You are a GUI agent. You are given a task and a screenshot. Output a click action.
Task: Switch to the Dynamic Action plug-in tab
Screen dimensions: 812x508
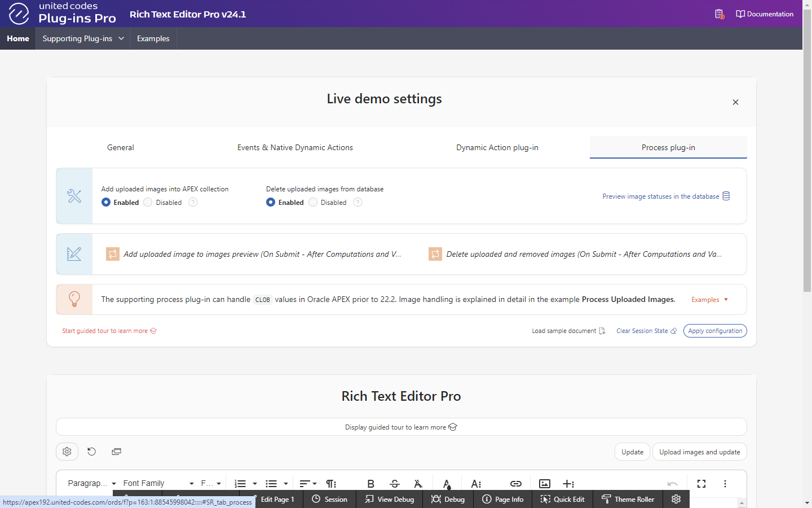(497, 147)
